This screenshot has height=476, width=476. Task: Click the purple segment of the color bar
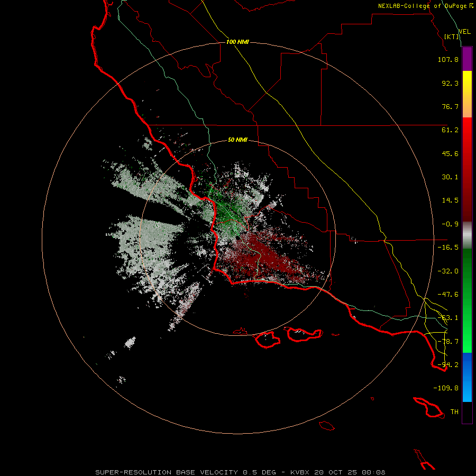click(467, 59)
